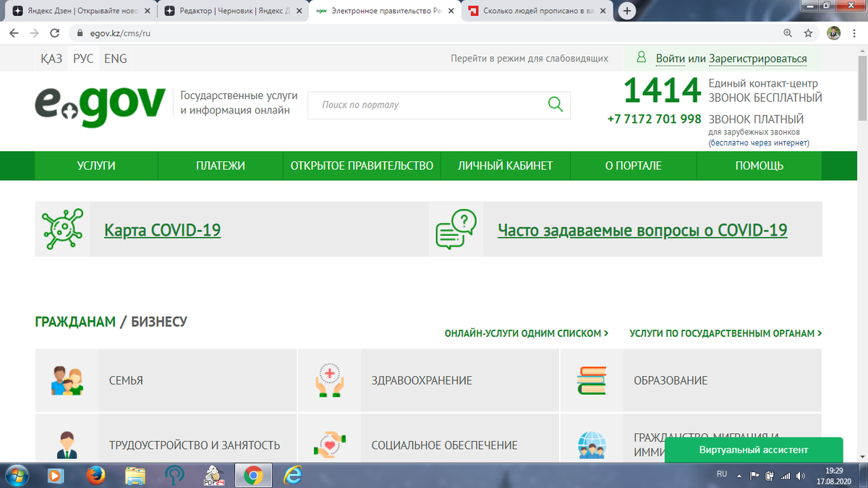Open Internet Explorer from the taskbar

[x=292, y=476]
